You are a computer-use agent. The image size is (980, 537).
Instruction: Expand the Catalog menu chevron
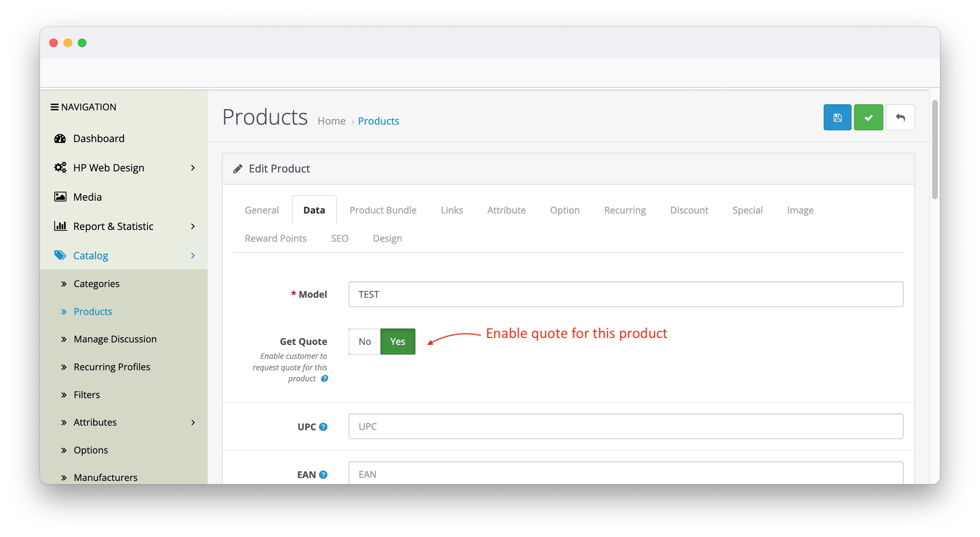(193, 255)
